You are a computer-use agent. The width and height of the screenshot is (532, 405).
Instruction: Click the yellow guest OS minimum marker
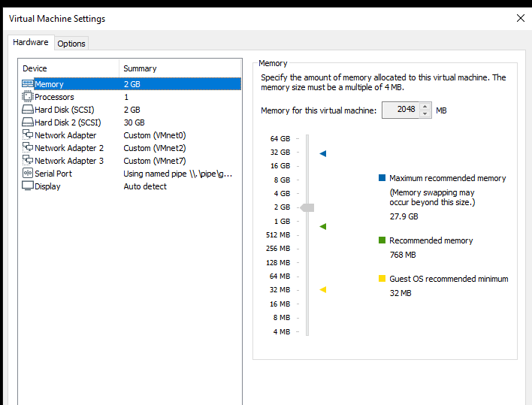coord(322,289)
